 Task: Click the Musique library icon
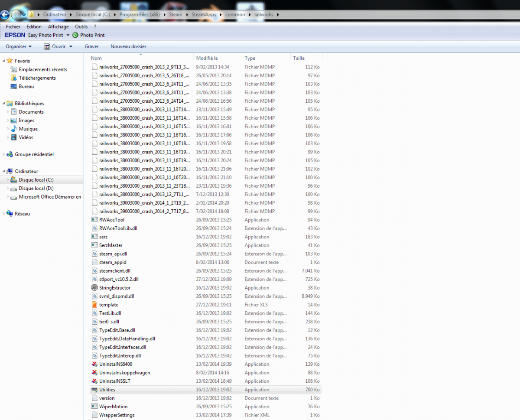coord(14,129)
